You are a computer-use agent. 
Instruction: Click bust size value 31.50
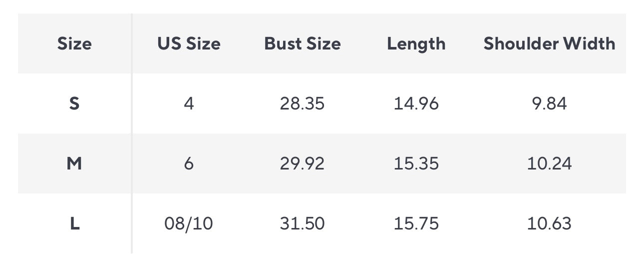pos(302,223)
